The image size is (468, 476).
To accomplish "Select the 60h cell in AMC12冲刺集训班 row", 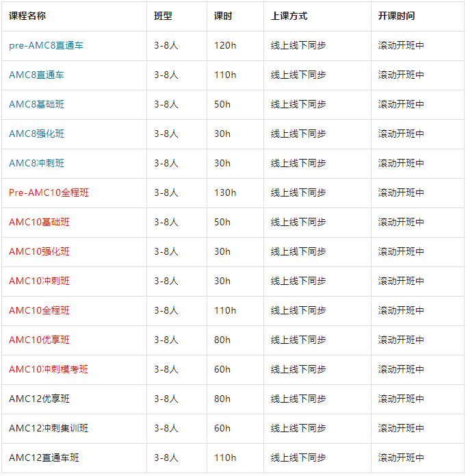I will click(x=235, y=429).
